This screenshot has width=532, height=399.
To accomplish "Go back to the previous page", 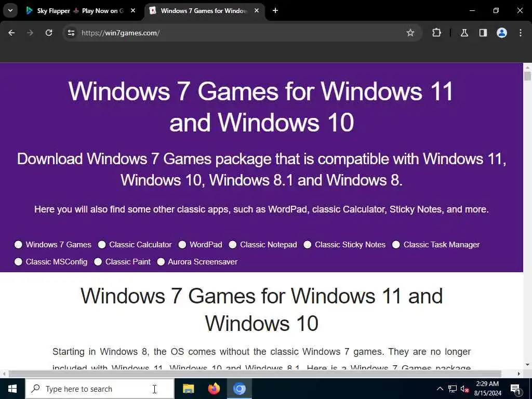I will 11,33.
